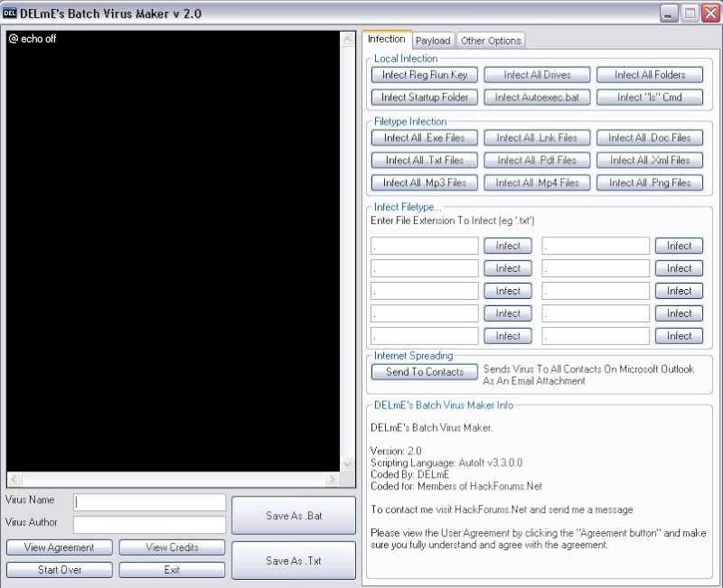Open the Other Options tab
The width and height of the screenshot is (723, 588).
pos(491,41)
